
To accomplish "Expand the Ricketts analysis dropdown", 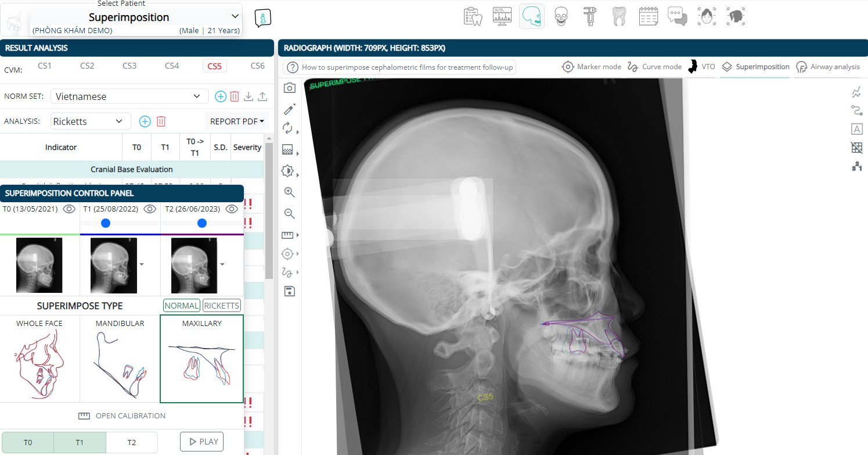I will pyautogui.click(x=90, y=121).
